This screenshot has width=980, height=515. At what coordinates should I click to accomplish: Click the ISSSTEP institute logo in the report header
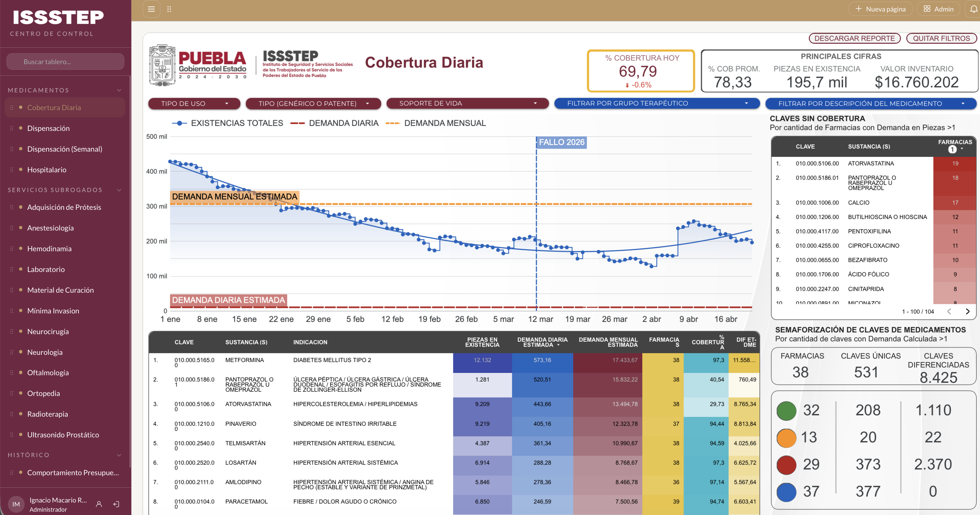[x=307, y=63]
